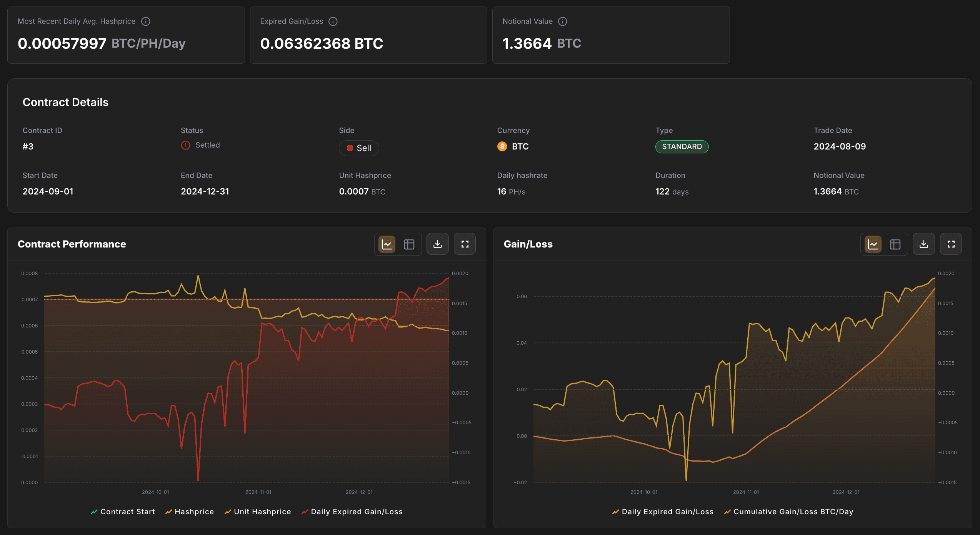This screenshot has width=980, height=535.
Task: Toggle Unit Hashprice legend entry
Action: pyautogui.click(x=258, y=512)
